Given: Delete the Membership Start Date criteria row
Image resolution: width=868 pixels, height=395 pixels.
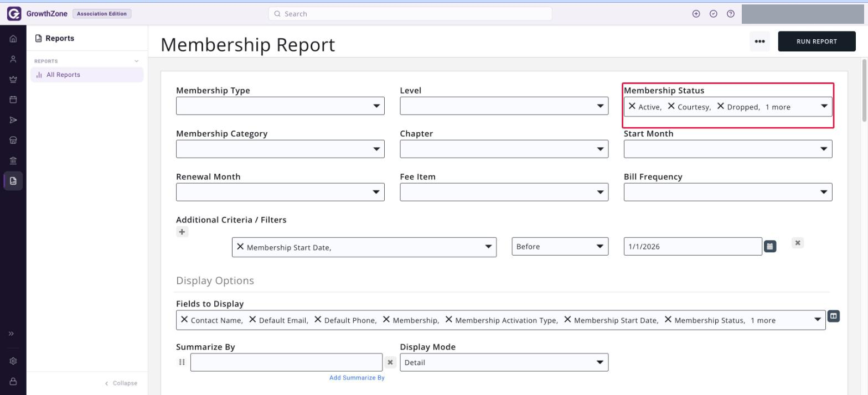Looking at the screenshot, I should click(x=797, y=242).
